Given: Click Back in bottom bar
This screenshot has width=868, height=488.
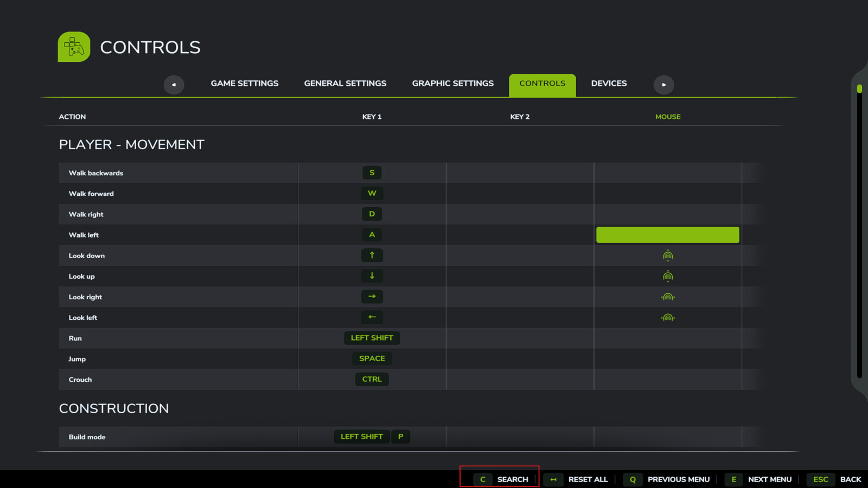Looking at the screenshot, I should coord(851,479).
